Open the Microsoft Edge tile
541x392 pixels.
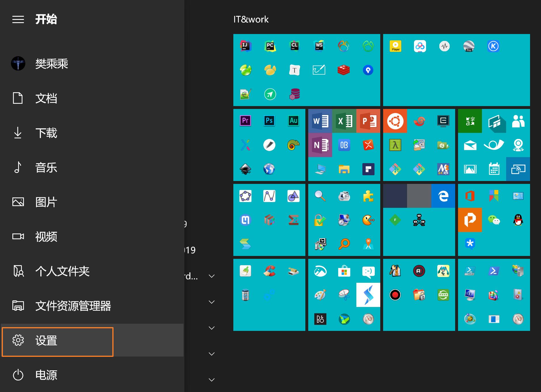coord(443,196)
